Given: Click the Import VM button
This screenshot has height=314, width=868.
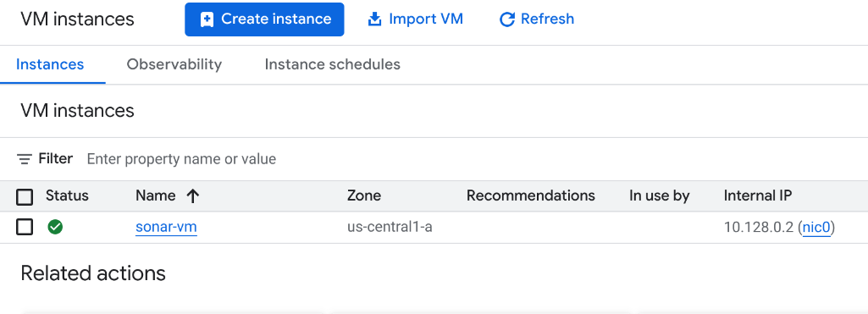Looking at the screenshot, I should click(x=415, y=19).
